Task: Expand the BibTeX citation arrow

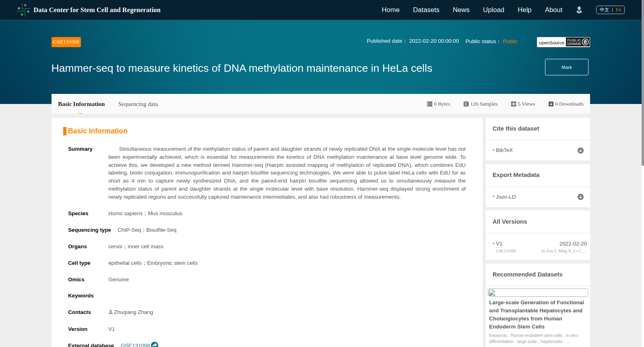Action: (x=580, y=150)
